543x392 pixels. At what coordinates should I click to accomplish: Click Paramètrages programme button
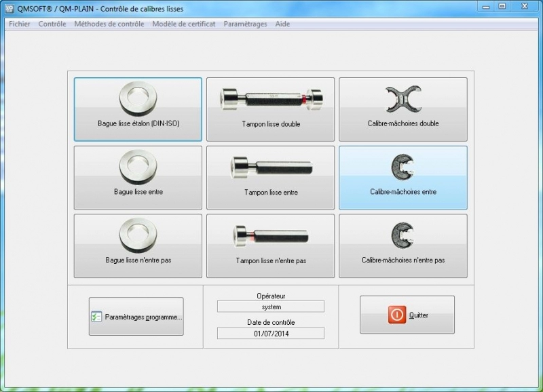(136, 316)
